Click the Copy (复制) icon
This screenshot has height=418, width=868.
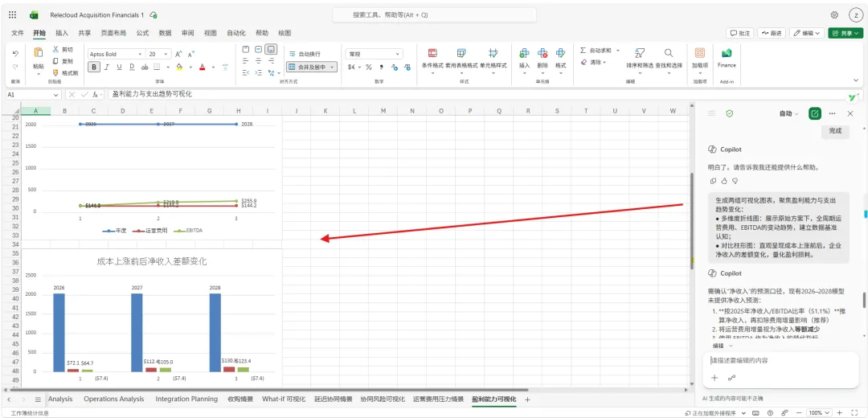pyautogui.click(x=55, y=61)
